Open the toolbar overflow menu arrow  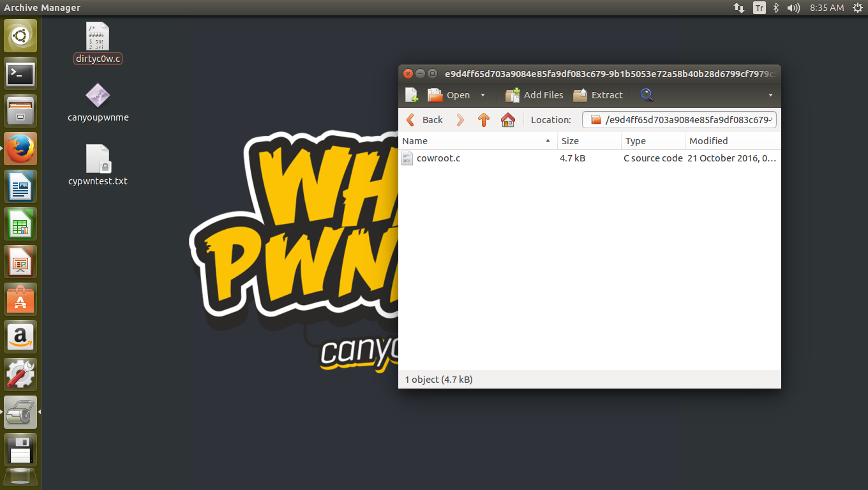click(x=770, y=95)
